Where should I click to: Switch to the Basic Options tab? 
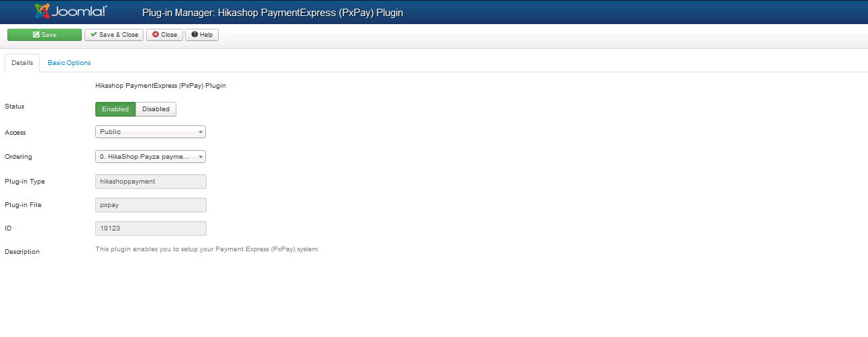pyautogui.click(x=69, y=63)
